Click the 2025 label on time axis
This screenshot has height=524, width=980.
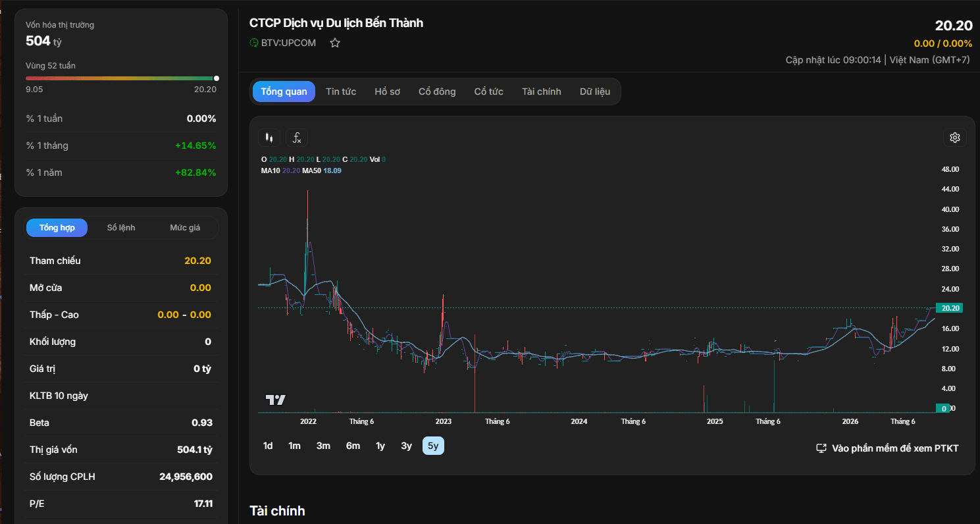coord(715,421)
